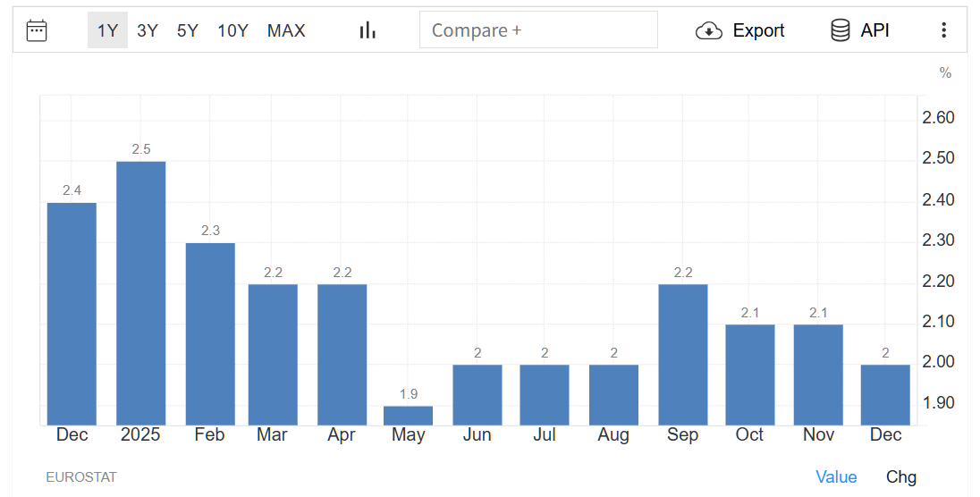
Task: Select the 1Y time range
Action: click(107, 30)
